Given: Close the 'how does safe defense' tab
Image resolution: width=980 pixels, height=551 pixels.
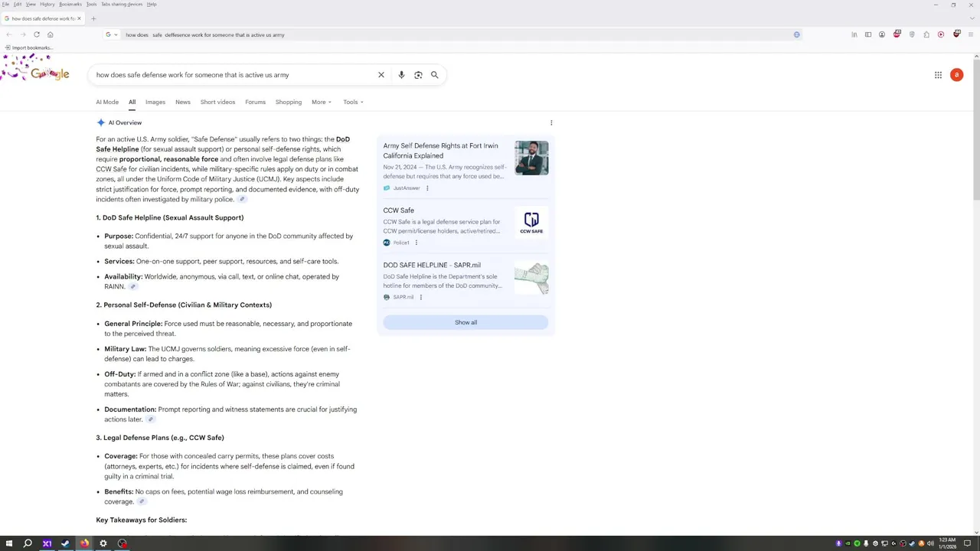Looking at the screenshot, I should 79,18.
